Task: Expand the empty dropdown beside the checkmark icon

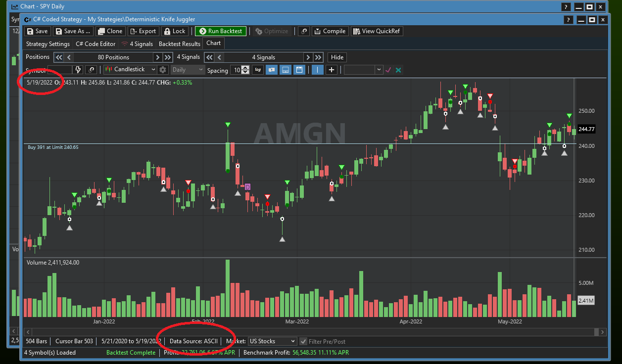Action: (379, 70)
